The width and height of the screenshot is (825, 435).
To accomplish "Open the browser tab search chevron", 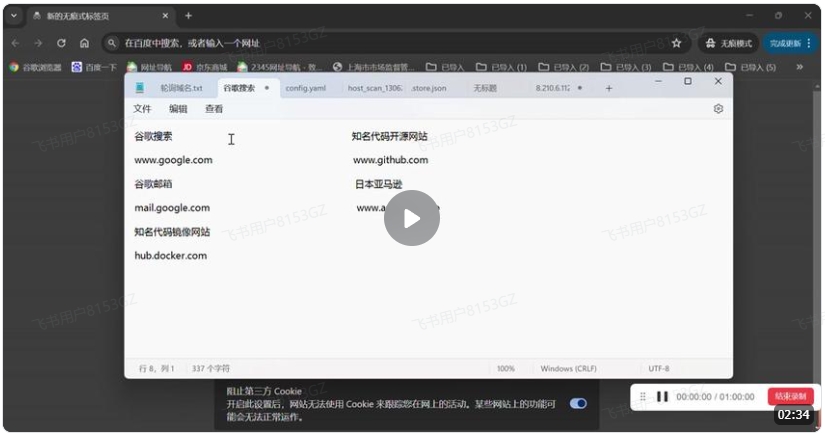I will point(14,16).
